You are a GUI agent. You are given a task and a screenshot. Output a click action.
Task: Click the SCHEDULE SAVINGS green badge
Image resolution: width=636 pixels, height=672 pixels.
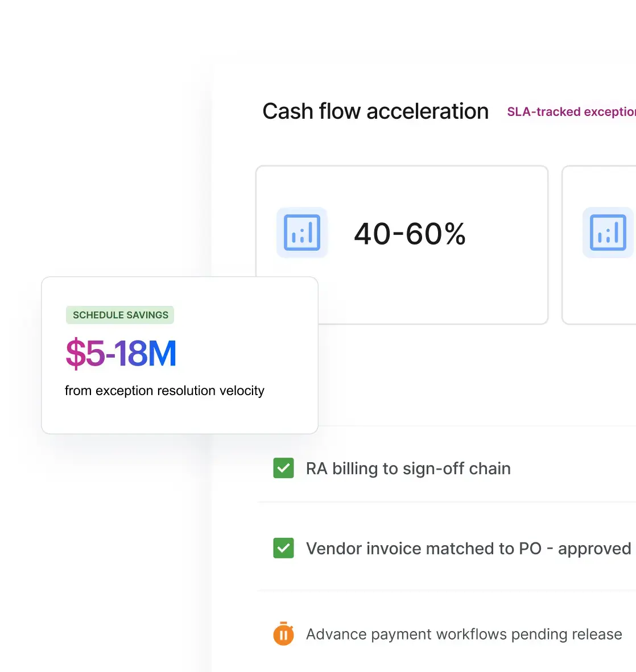click(120, 315)
